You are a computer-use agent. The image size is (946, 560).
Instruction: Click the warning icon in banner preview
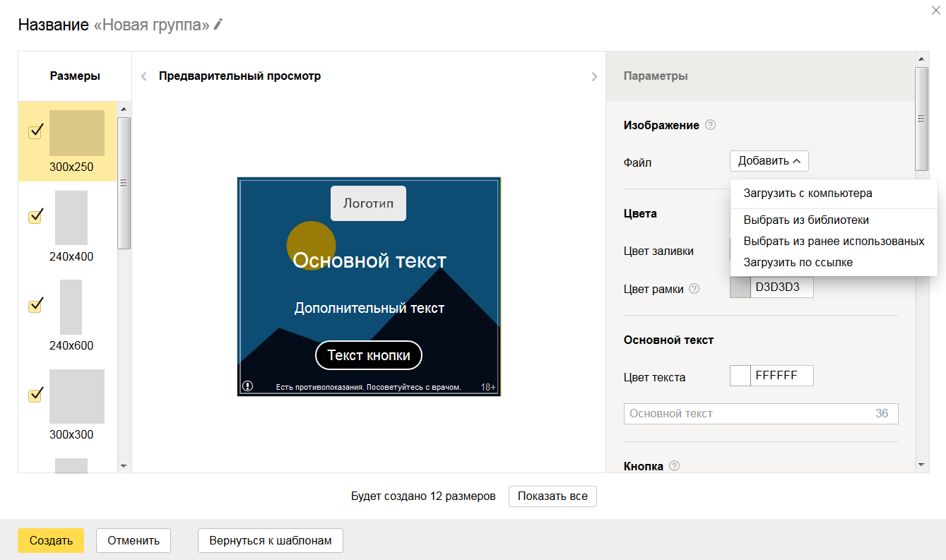pyautogui.click(x=247, y=386)
